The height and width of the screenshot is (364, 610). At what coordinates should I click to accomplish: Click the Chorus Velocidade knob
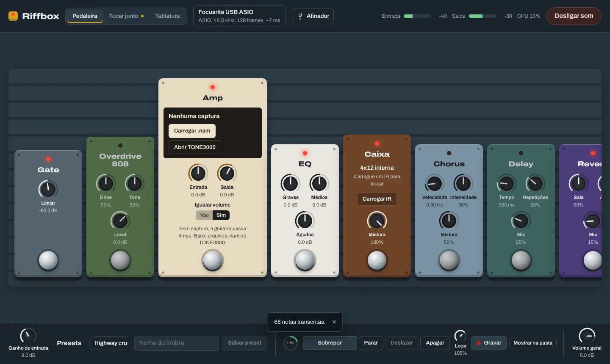point(435,183)
